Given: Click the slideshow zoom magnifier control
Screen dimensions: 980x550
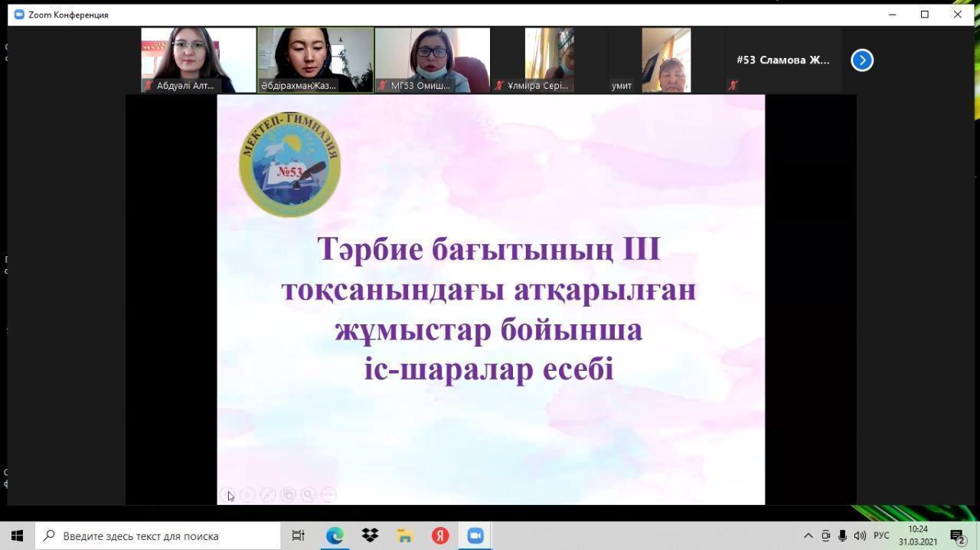Looking at the screenshot, I should coord(308,495).
